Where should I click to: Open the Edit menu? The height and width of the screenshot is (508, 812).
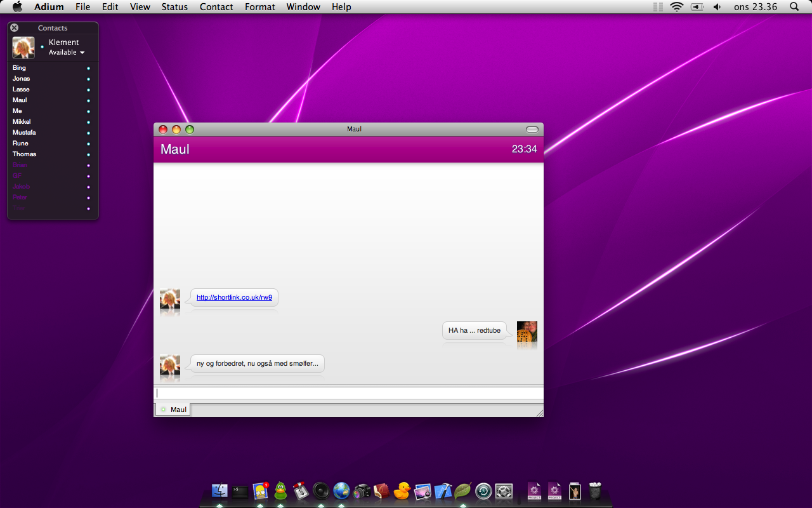click(110, 7)
